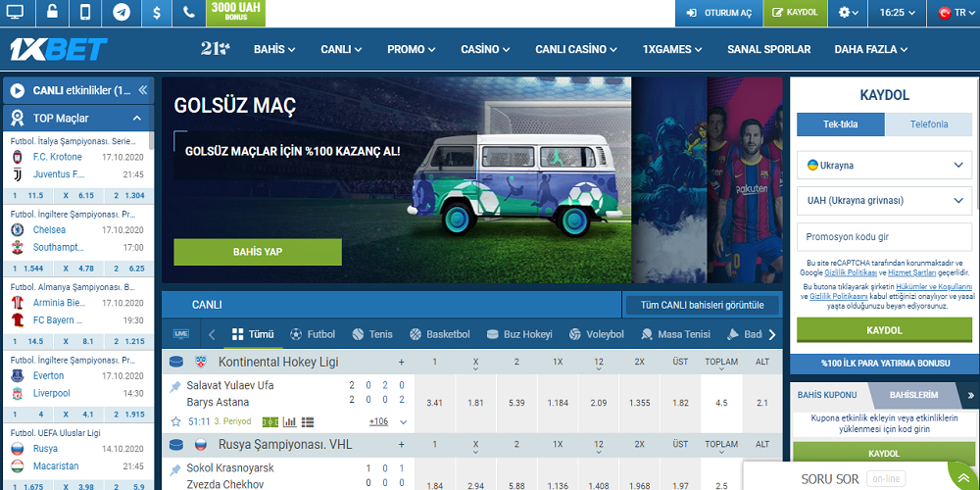Pin the Salavat Yulaev Ufa match
The height and width of the screenshot is (490, 980).
coord(175,387)
